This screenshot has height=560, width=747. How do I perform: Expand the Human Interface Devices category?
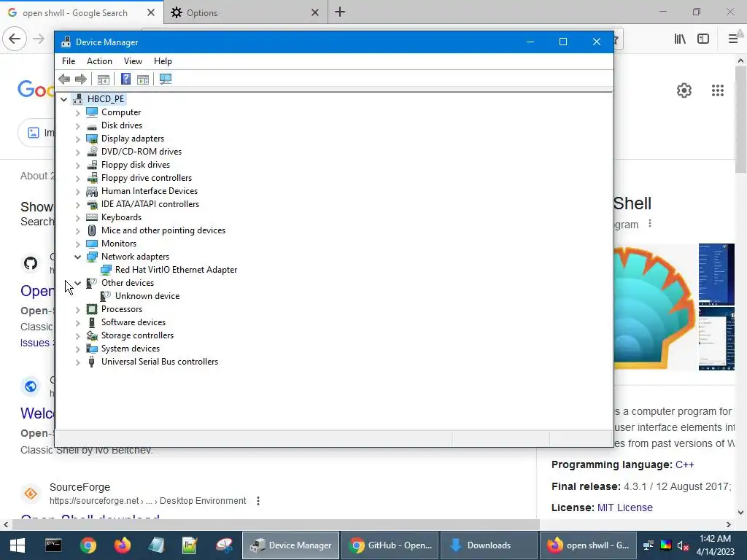pos(77,192)
